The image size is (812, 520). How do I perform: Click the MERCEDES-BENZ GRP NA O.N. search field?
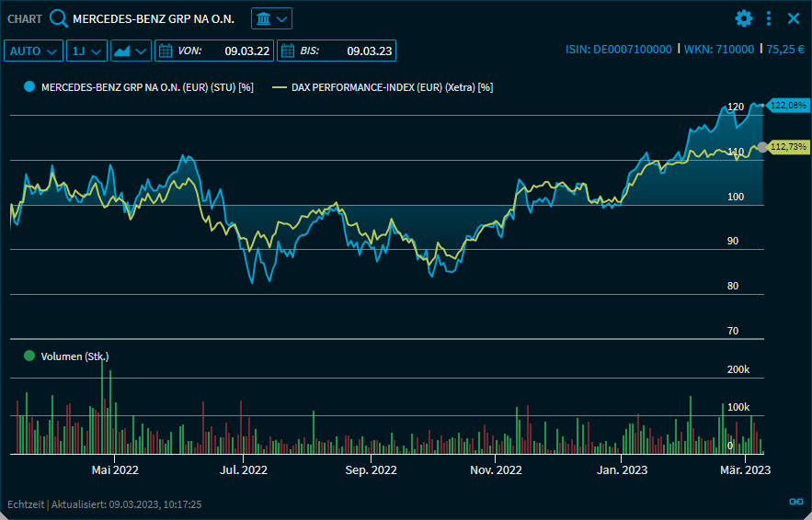tap(153, 18)
